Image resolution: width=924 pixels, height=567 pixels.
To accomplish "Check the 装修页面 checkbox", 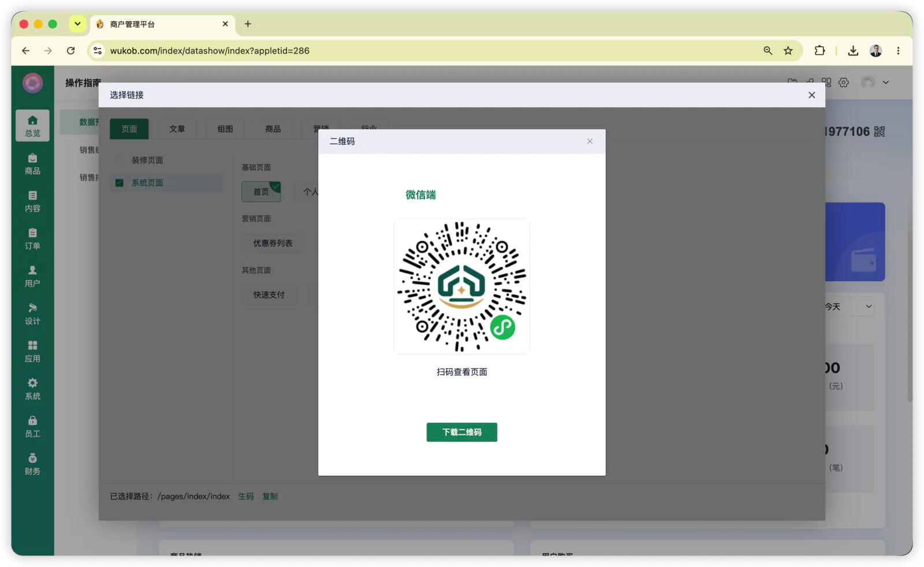I will pos(120,160).
